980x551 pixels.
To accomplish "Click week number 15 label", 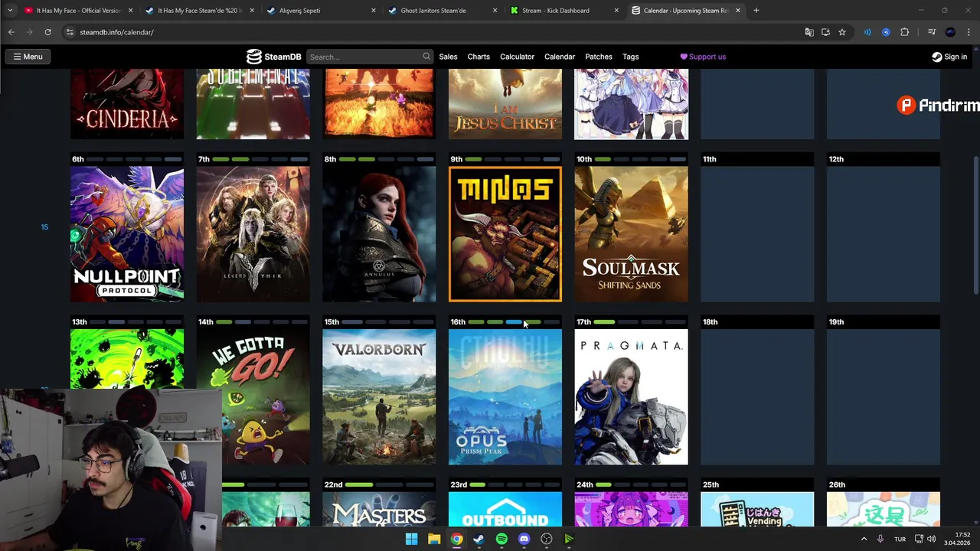I will coord(44,227).
